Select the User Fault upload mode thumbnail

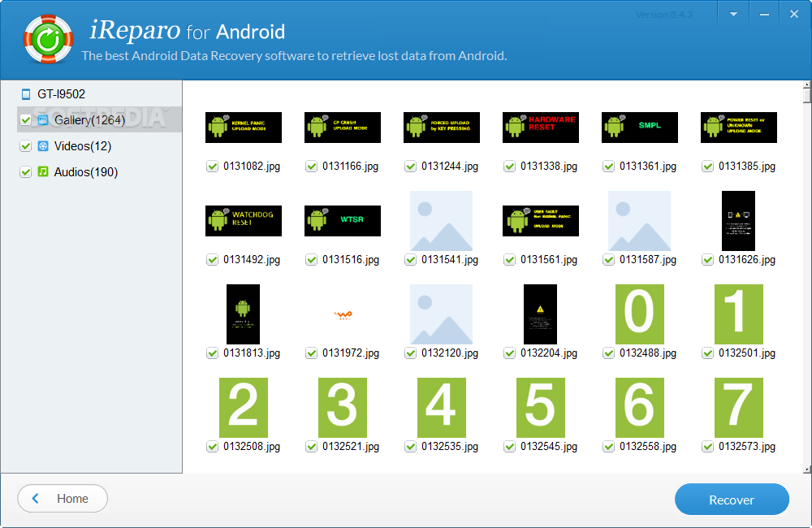(x=541, y=221)
